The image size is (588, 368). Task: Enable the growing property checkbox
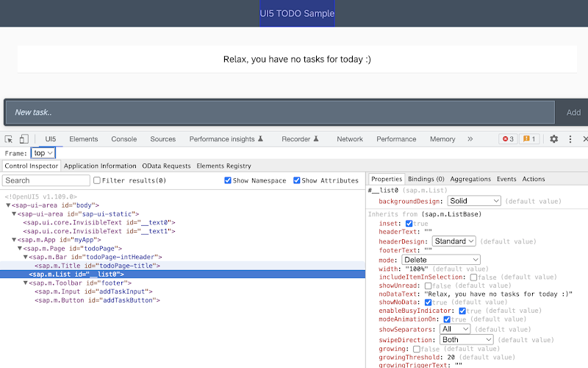[x=417, y=349]
